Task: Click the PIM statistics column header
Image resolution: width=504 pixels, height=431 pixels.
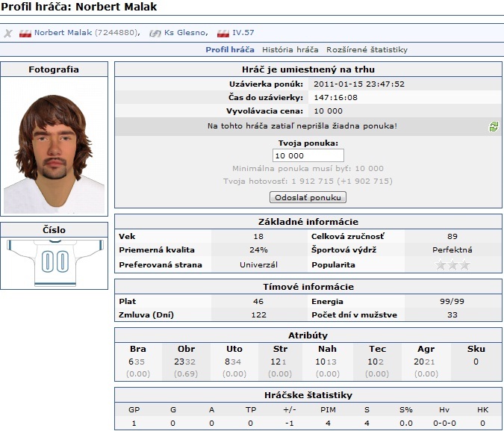Action: [x=328, y=410]
